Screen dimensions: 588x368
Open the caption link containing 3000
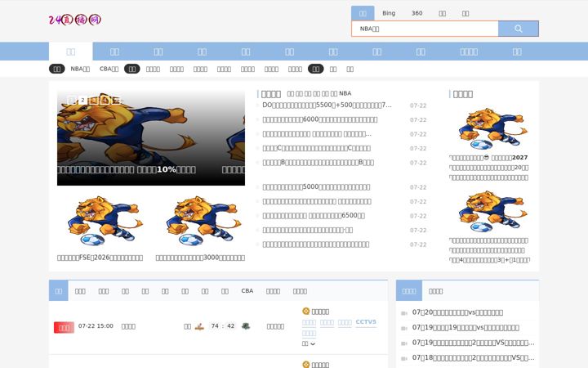200,258
